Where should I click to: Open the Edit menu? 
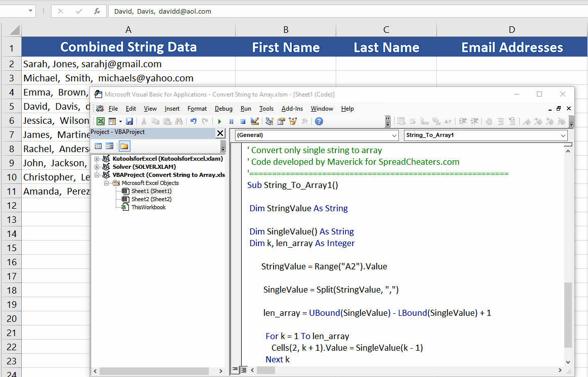click(131, 109)
